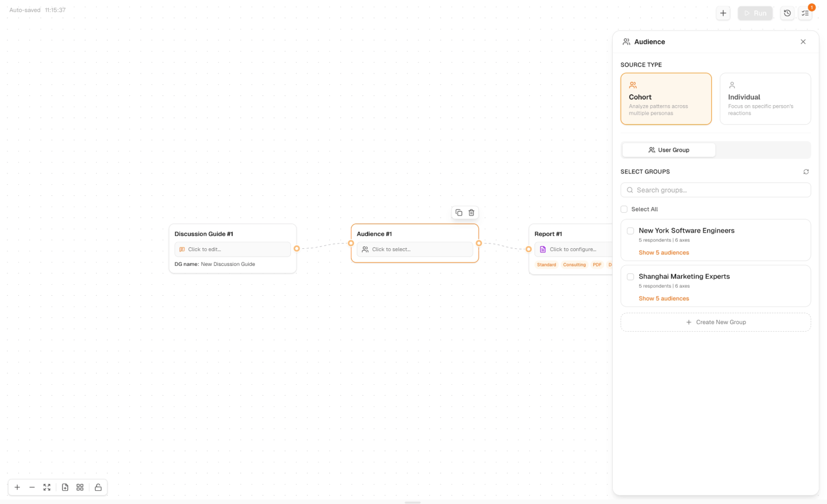The height and width of the screenshot is (504, 827).
Task: Select the Individual source type
Action: [765, 99]
